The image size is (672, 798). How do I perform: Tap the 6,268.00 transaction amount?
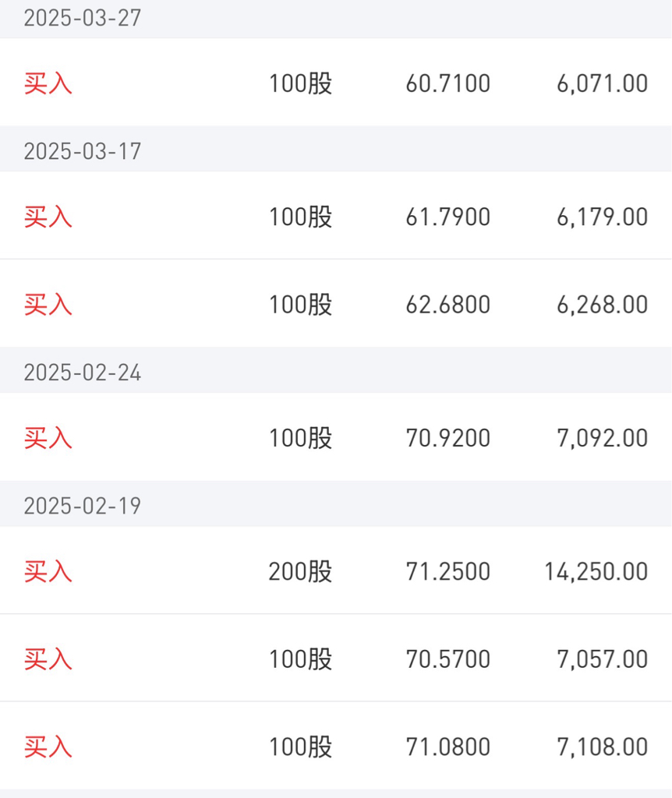click(x=602, y=305)
